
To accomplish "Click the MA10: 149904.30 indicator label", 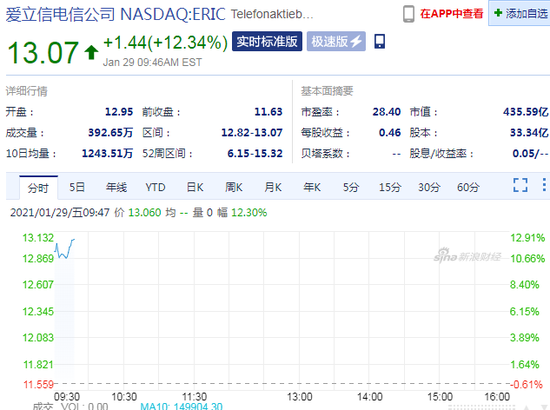I will pos(181,406).
